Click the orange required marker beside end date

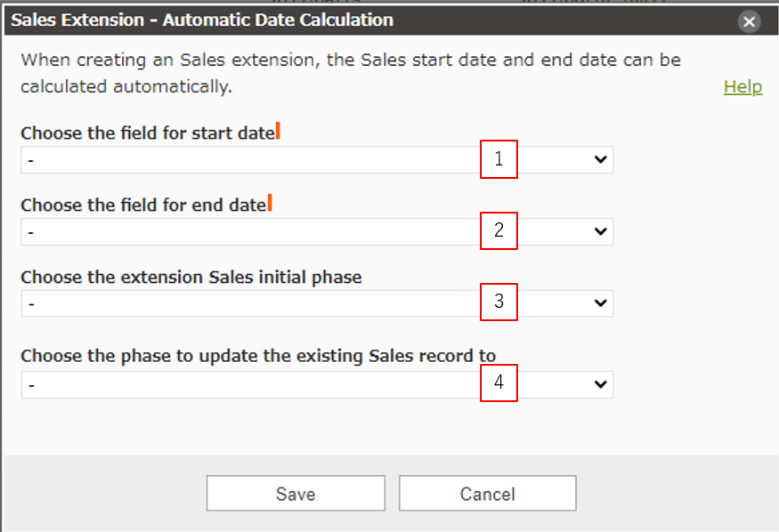click(270, 204)
